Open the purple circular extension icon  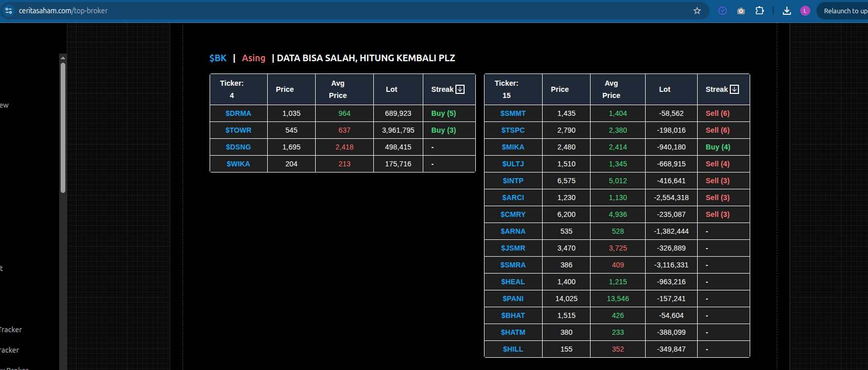[723, 11]
